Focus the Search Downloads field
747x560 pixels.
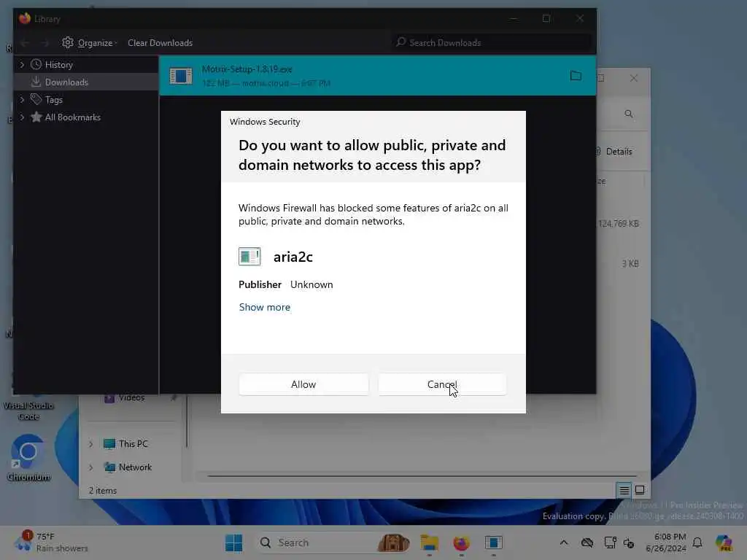pos(492,42)
